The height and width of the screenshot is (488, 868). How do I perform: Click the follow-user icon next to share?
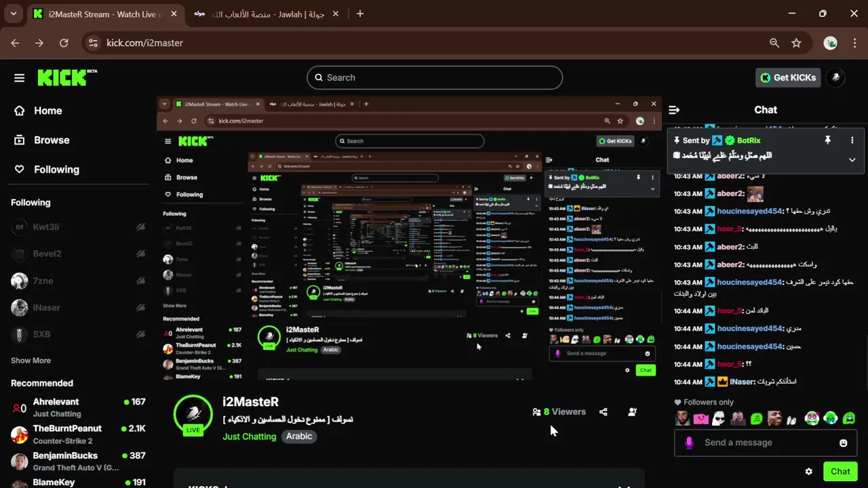tap(632, 411)
